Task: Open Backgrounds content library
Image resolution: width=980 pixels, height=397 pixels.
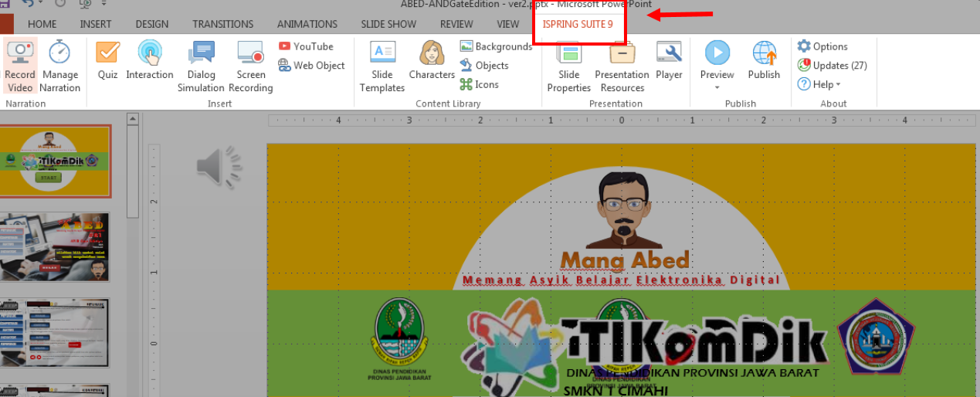Action: coord(496,46)
